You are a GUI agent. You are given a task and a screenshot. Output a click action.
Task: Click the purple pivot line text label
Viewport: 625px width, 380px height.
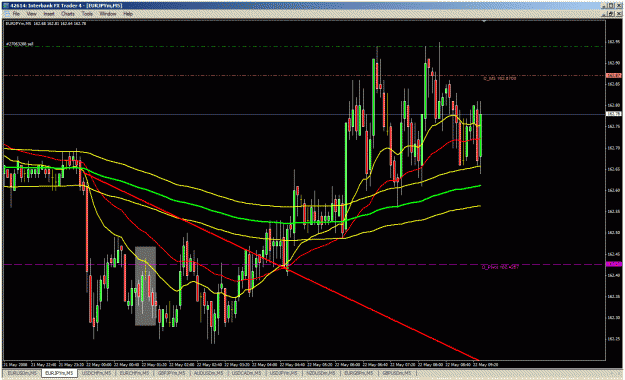tap(500, 267)
